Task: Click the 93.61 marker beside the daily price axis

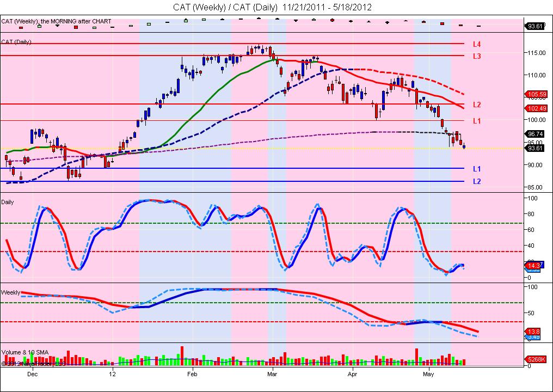Action: tap(536, 148)
